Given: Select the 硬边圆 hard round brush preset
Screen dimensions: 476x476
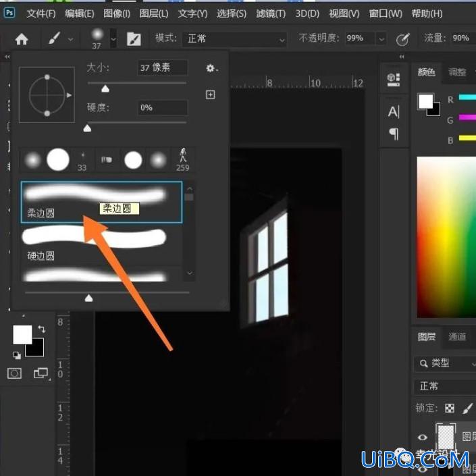Looking at the screenshot, I should click(x=102, y=244).
